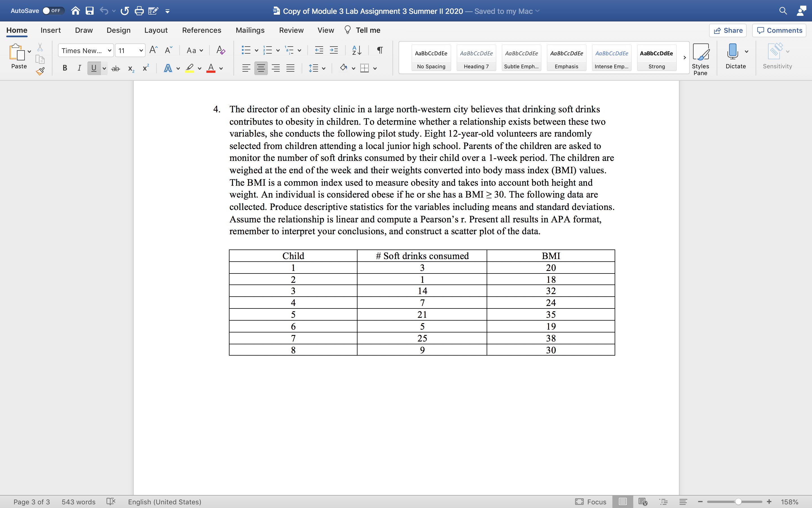Image resolution: width=812 pixels, height=508 pixels.
Task: Expand the multilevel list dropdown
Action: 299,51
